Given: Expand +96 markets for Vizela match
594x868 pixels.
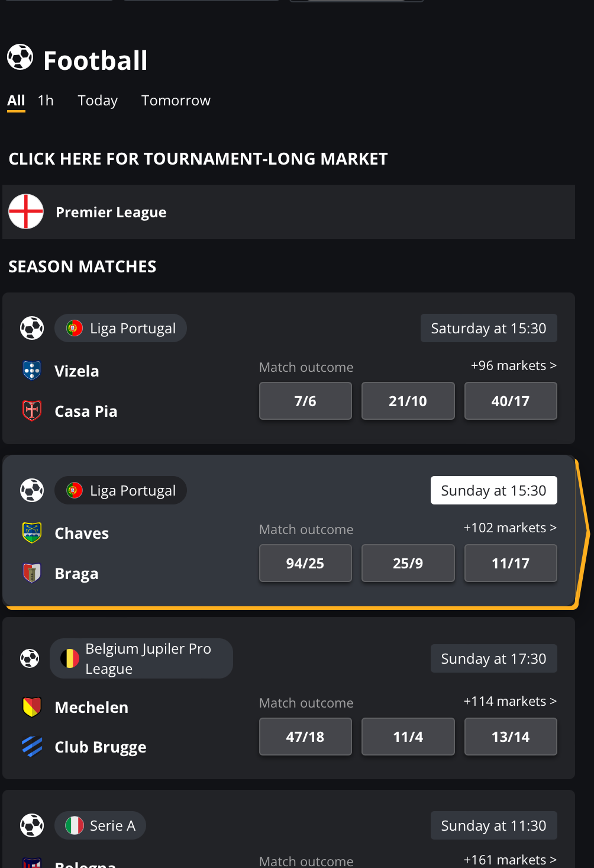Looking at the screenshot, I should click(x=514, y=365).
